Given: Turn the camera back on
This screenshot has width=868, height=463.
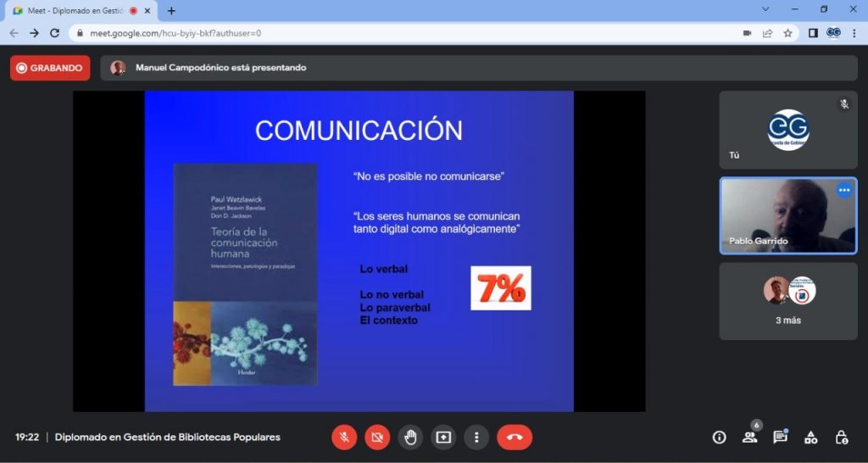Looking at the screenshot, I should pyautogui.click(x=377, y=437).
